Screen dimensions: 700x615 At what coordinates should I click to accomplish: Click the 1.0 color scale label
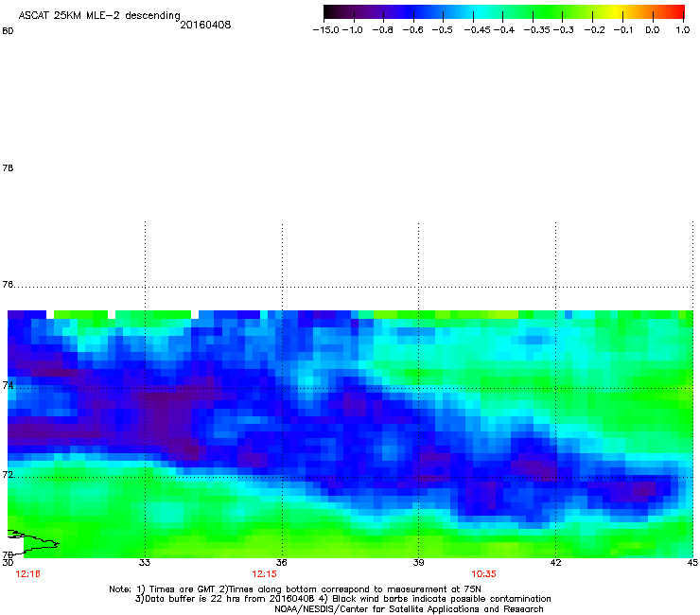(x=683, y=30)
